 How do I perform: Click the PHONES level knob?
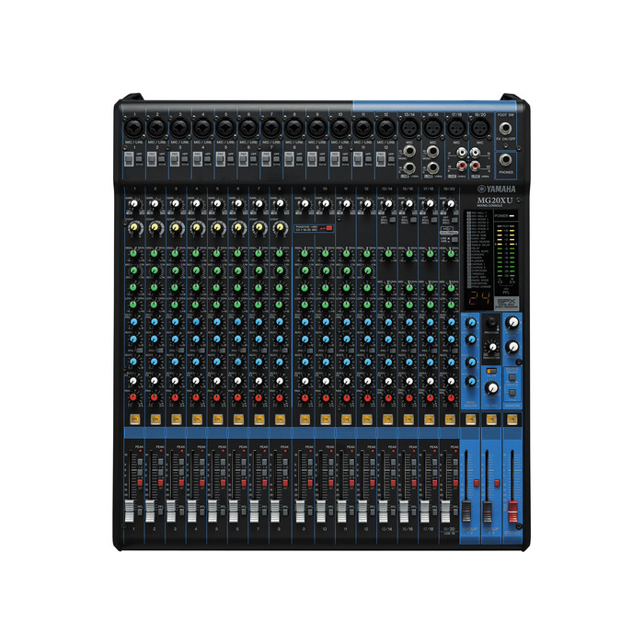tap(512, 348)
